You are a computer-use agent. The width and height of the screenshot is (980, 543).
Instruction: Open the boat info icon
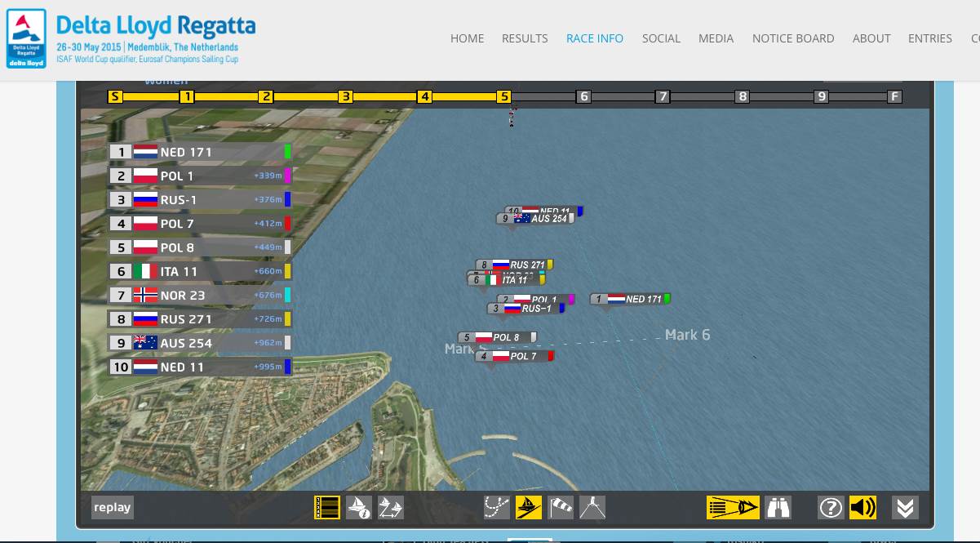click(359, 507)
